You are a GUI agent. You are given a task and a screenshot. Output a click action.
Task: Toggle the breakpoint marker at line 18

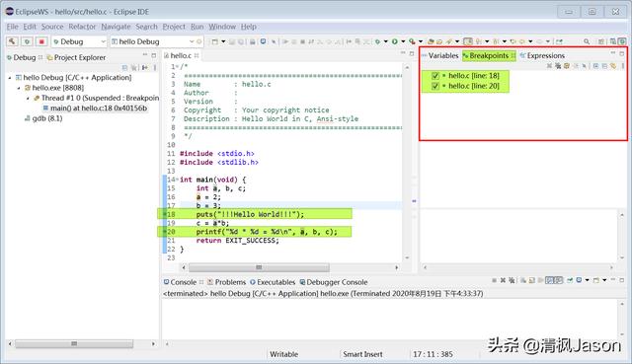[x=165, y=214]
